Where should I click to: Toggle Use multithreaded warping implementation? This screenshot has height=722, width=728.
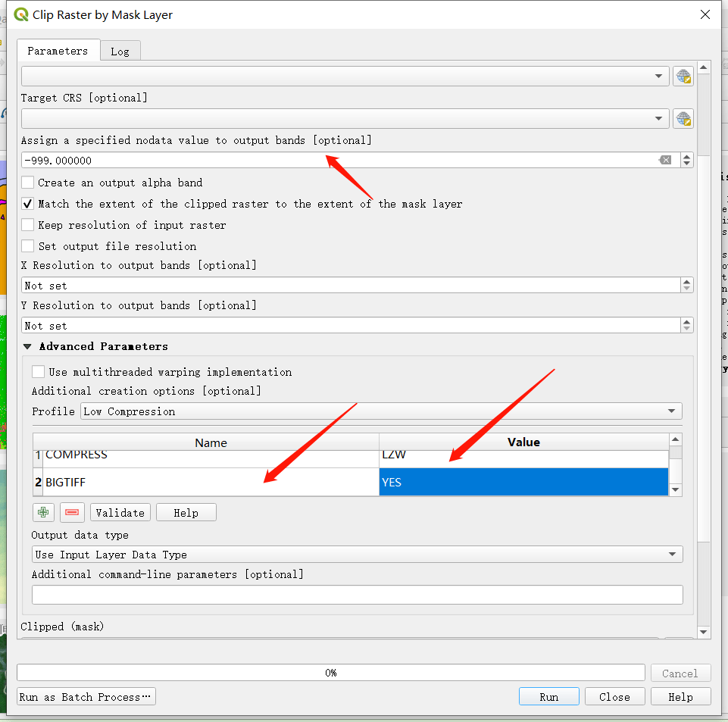[38, 372]
